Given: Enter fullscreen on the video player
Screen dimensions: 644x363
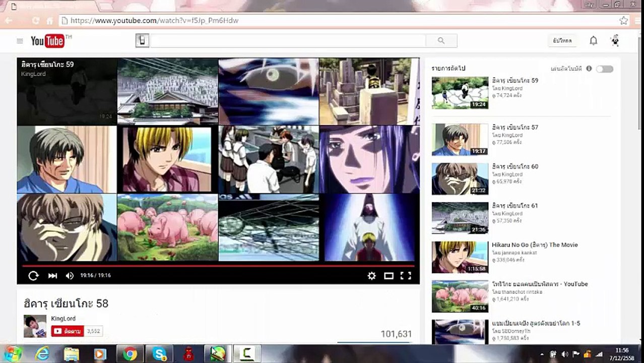Looking at the screenshot, I should tap(406, 276).
